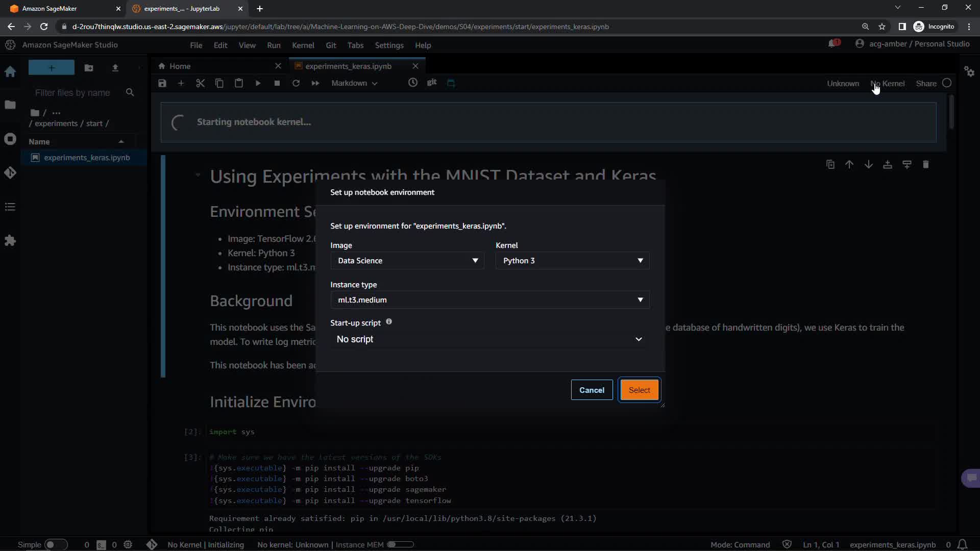Restart kernel with the refresh icon
980x551 pixels.
click(x=296, y=83)
